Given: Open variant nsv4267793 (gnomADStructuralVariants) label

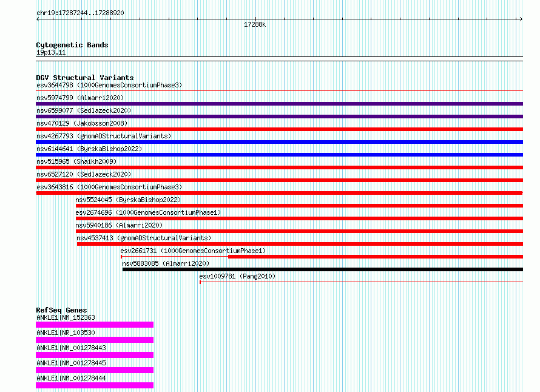Looking at the screenshot, I should pos(104,136).
